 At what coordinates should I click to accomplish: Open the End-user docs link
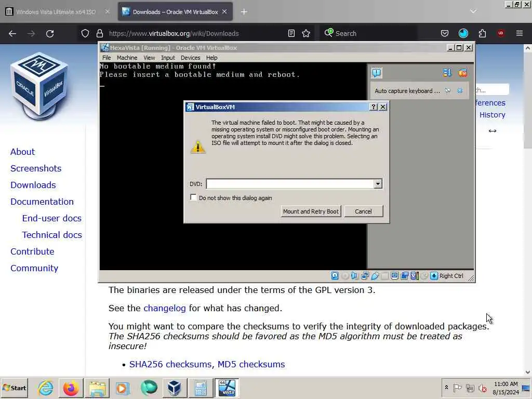(x=51, y=218)
